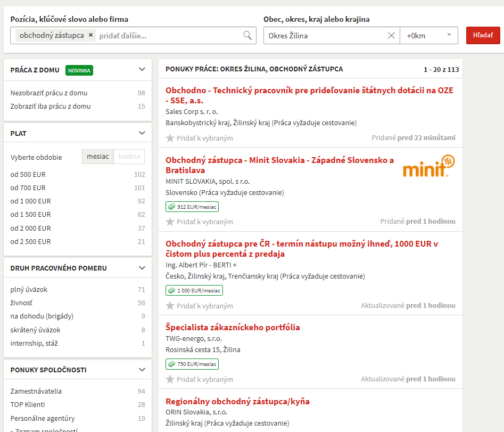Image resolution: width=504 pixels, height=432 pixels.
Task: Collapse the Plat filter section
Action: pyautogui.click(x=142, y=133)
